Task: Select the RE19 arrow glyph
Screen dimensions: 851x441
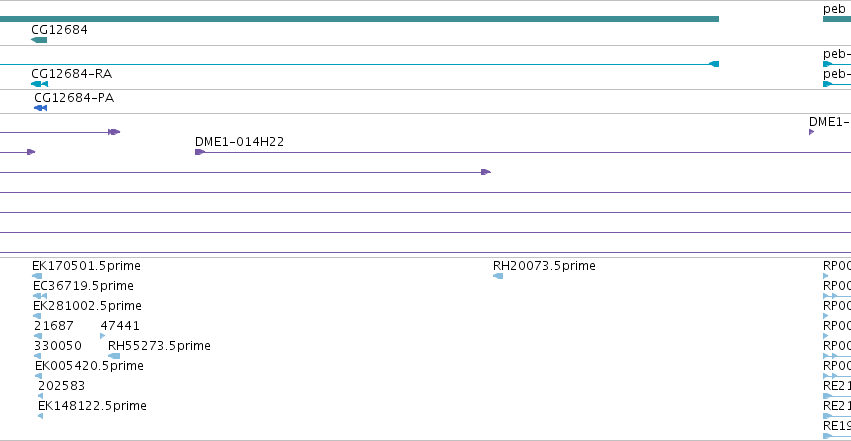Action: point(828,436)
